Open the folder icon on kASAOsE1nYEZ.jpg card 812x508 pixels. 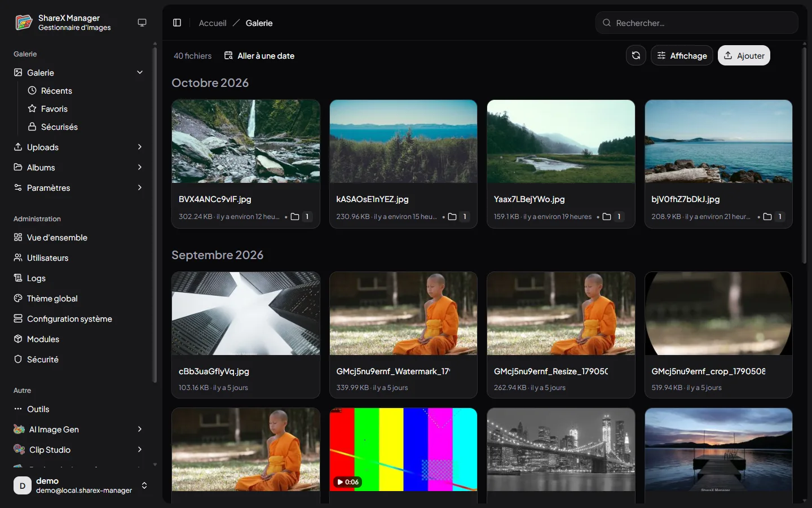click(x=452, y=217)
